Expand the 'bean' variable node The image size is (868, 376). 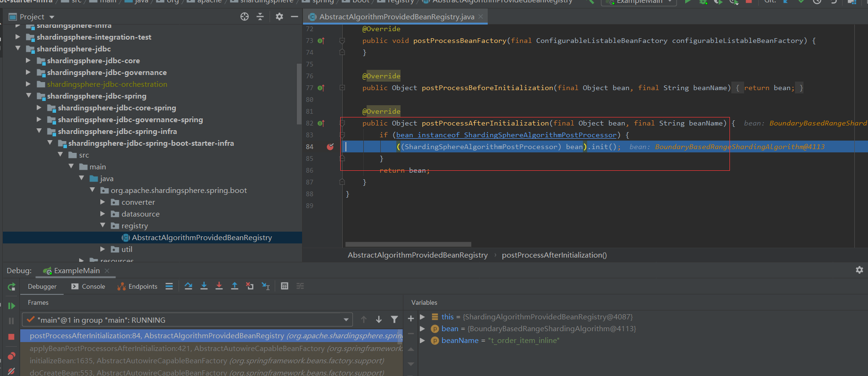pyautogui.click(x=423, y=328)
